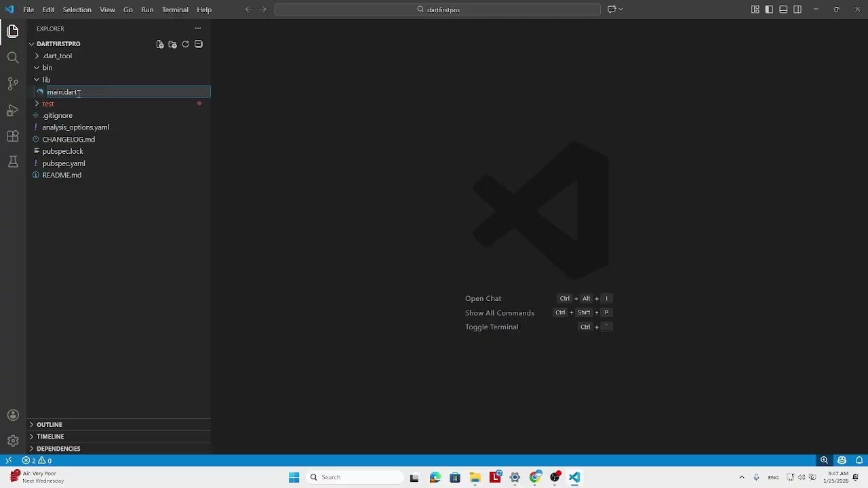Click inside the main.dart filename input box

pyautogui.click(x=128, y=91)
